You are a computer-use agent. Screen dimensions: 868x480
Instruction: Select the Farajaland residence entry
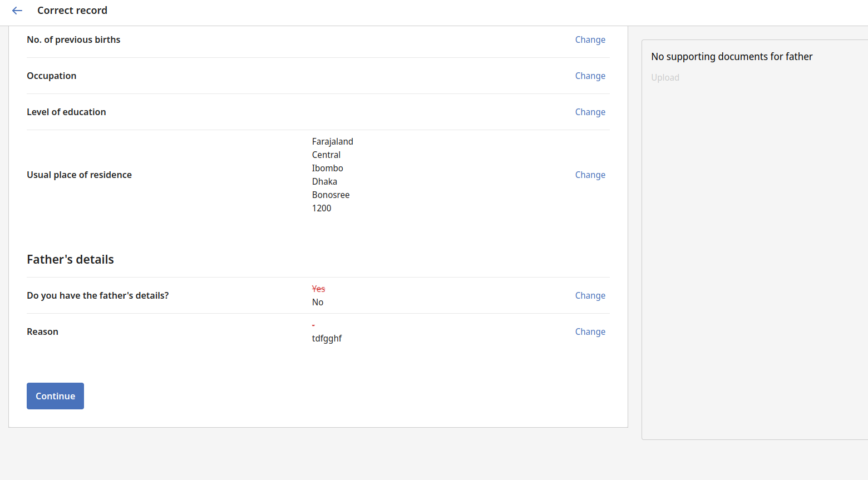point(333,141)
